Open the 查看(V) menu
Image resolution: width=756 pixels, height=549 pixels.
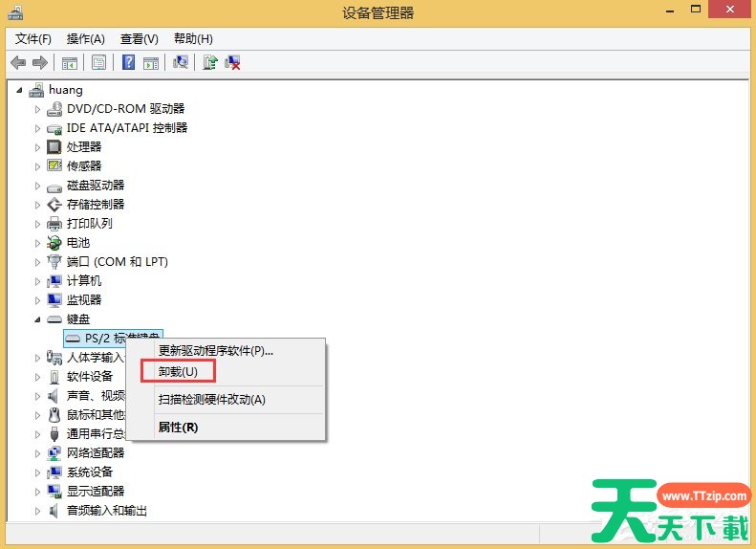[x=139, y=39]
